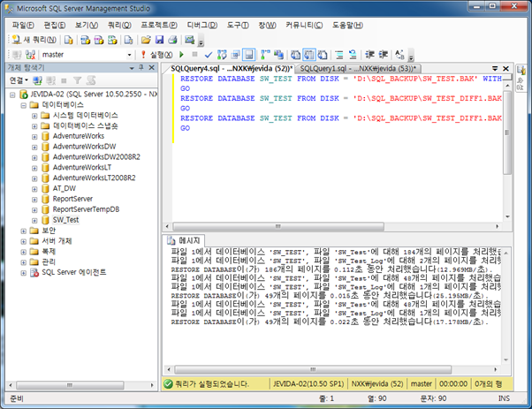Open Design Query in Editor icon
This screenshot has height=409, width=532.
point(235,55)
